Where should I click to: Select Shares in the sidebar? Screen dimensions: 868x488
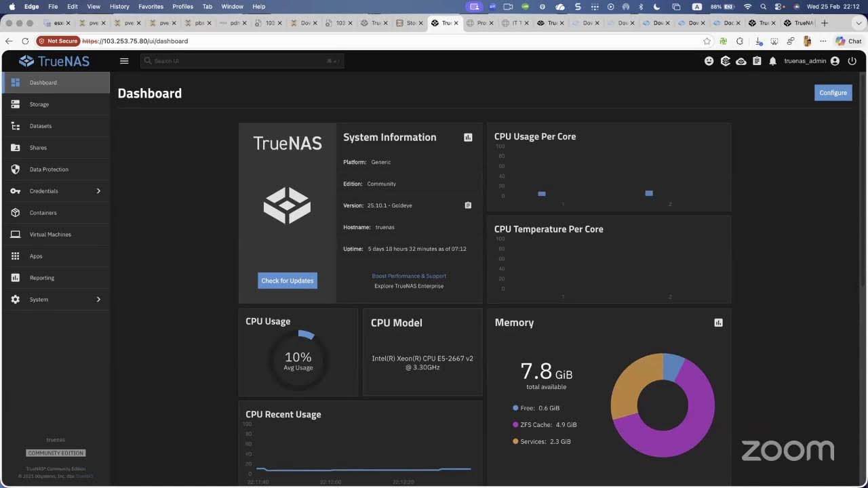point(55,148)
